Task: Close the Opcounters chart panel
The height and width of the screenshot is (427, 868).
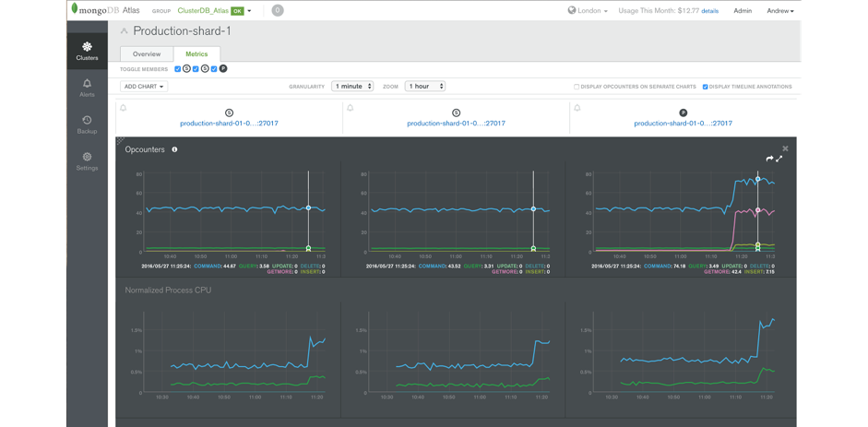Action: point(785,148)
